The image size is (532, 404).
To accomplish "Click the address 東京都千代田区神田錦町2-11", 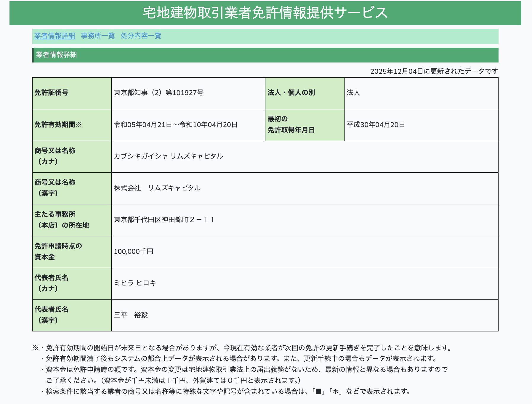I will pyautogui.click(x=164, y=220).
